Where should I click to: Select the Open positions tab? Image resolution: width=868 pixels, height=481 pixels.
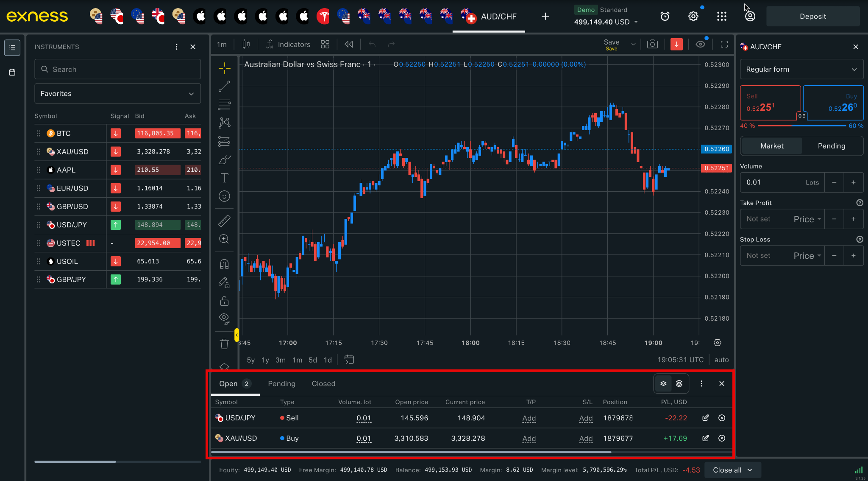coord(235,383)
